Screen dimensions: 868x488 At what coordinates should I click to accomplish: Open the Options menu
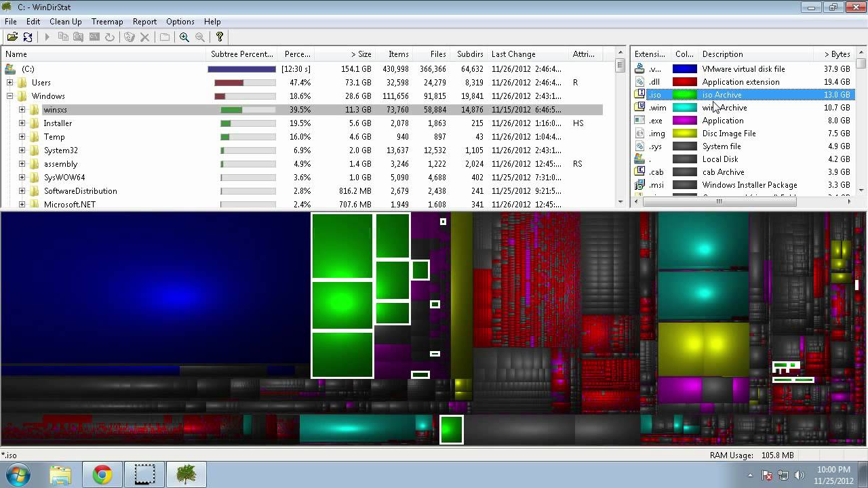pyautogui.click(x=180, y=22)
